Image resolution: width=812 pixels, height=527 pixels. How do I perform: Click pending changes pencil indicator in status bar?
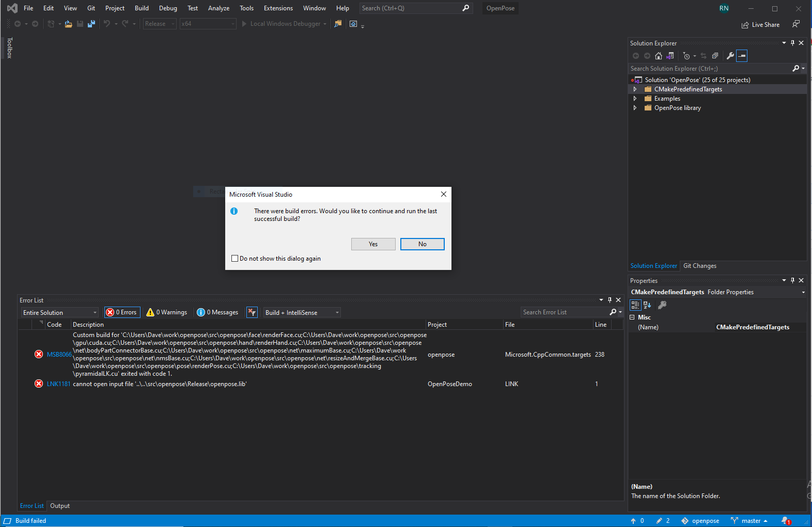pyautogui.click(x=663, y=521)
